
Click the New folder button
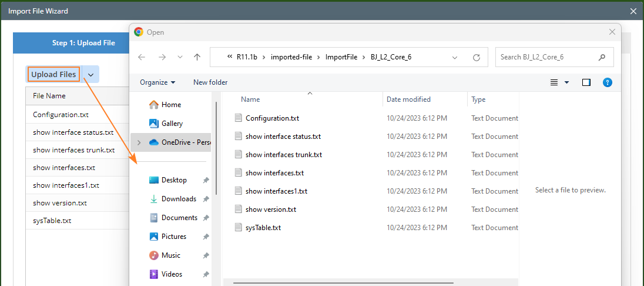(x=210, y=82)
